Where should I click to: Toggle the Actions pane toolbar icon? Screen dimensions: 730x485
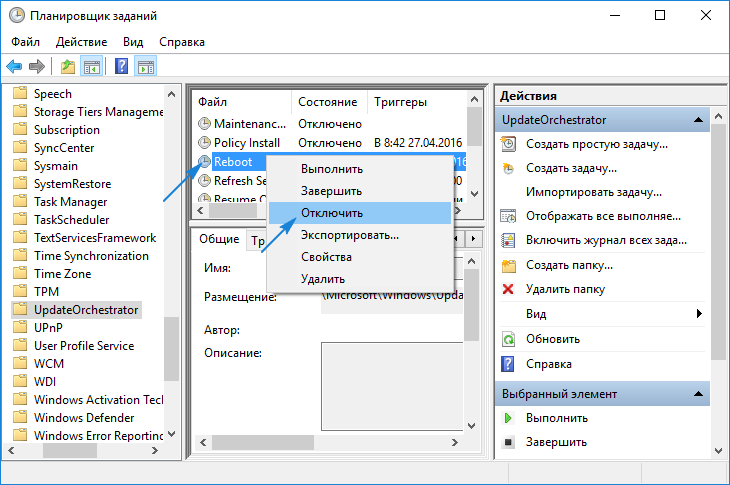146,67
